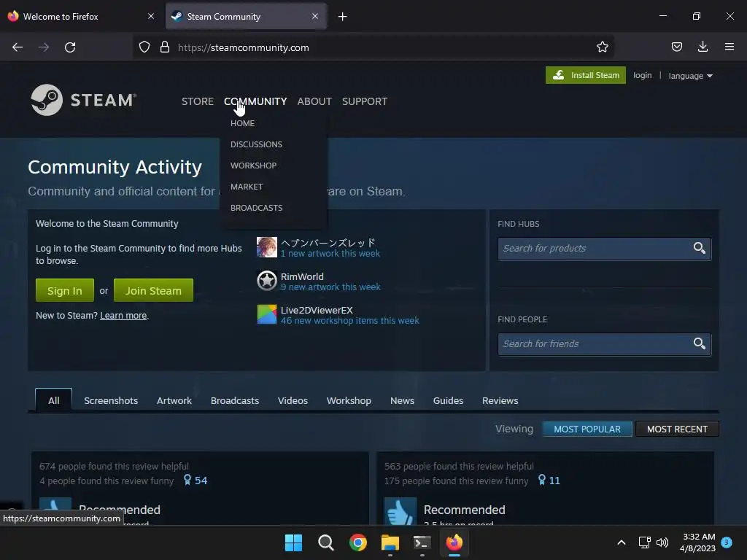Click the Find Hubs search magnifier icon
Image resolution: width=747 pixels, height=560 pixels.
pos(700,248)
